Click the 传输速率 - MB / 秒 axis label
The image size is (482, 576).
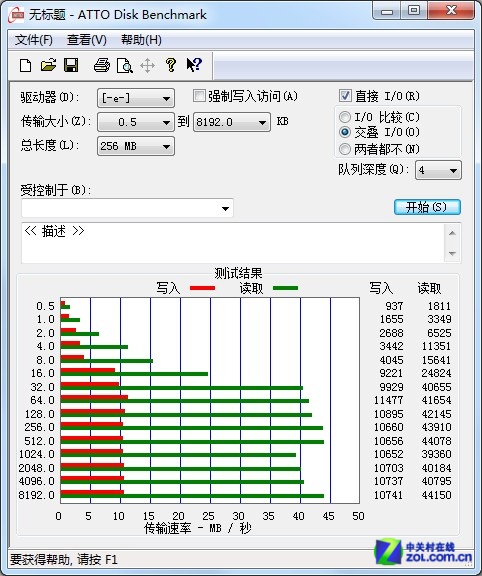click(198, 528)
